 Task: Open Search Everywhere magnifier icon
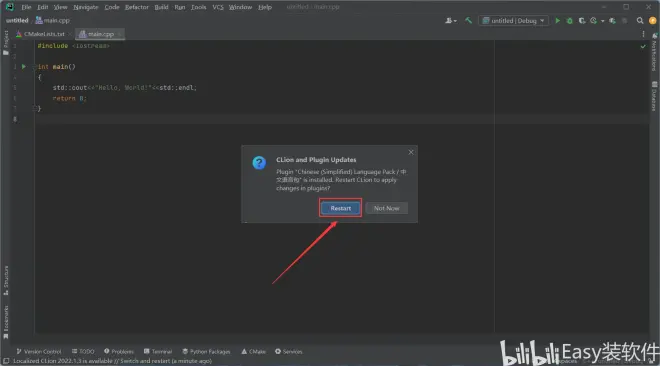640,21
